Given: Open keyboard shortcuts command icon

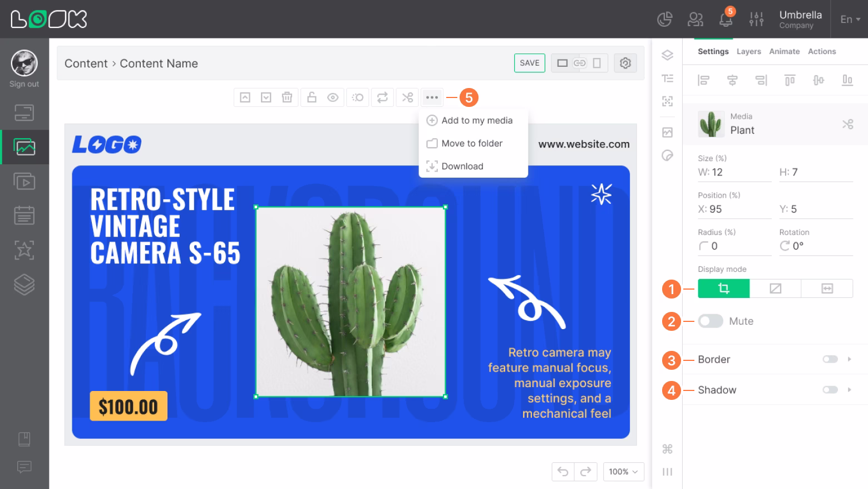Looking at the screenshot, I should 667,449.
